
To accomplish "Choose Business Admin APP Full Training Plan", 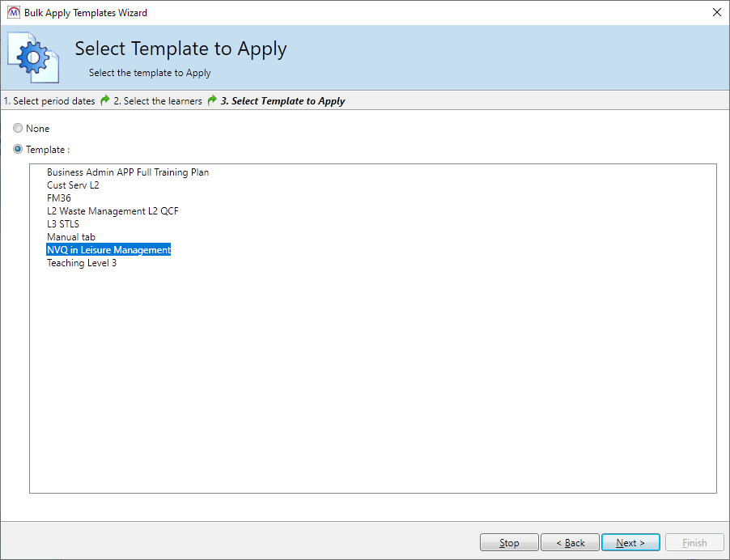I will 128,172.
